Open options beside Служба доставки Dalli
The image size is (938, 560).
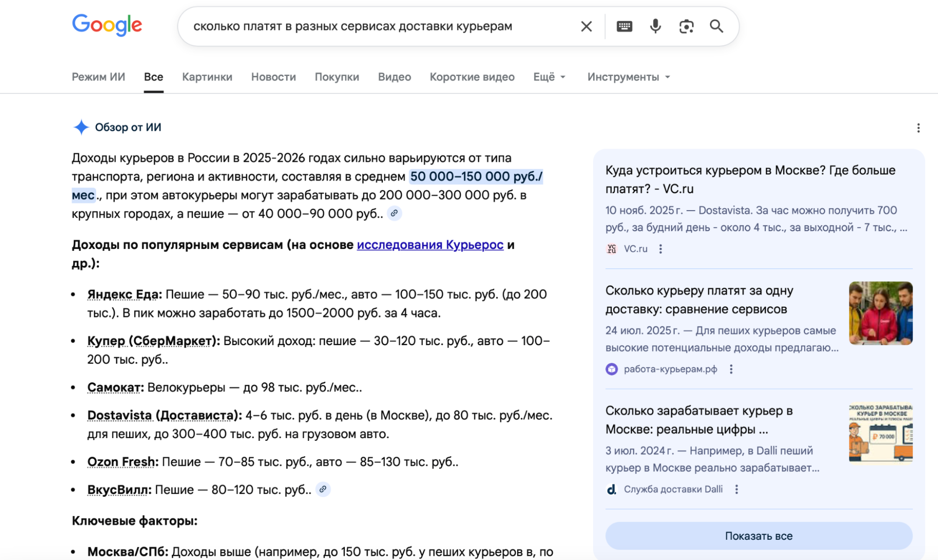(x=736, y=489)
